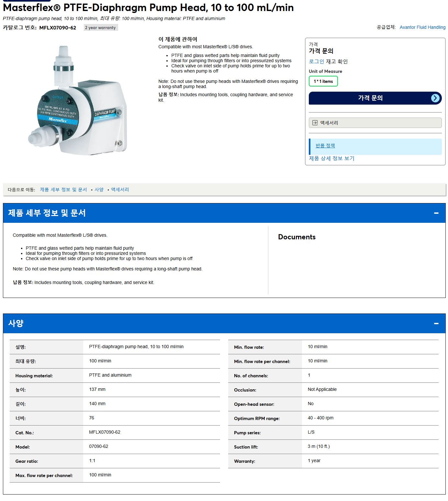Click the 137 mm height value

coord(97,390)
